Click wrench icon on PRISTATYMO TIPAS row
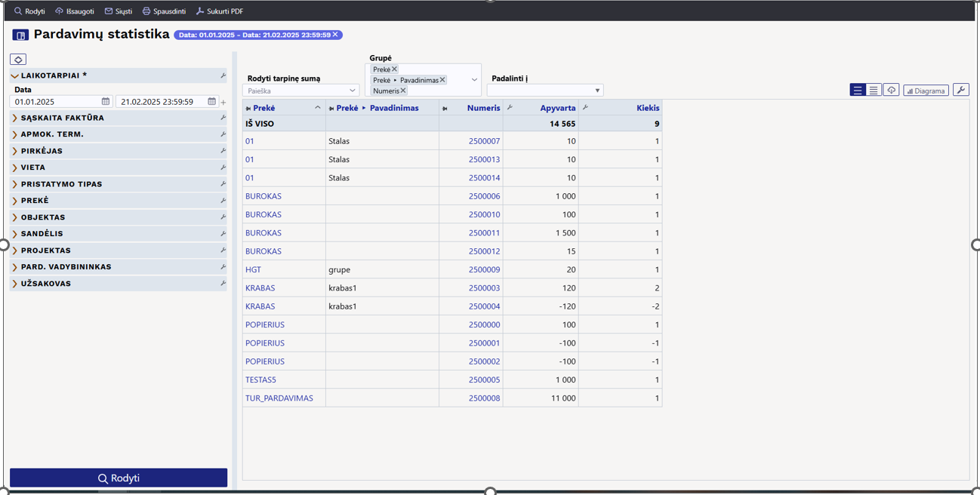980x495 pixels. point(223,184)
